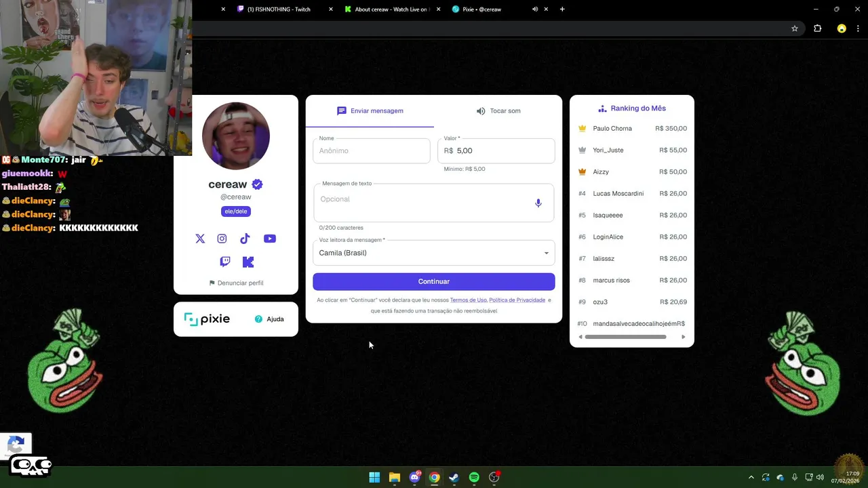Image resolution: width=868 pixels, height=488 pixels.
Task: Open Chrome extensions puzzle icon
Action: click(x=817, y=28)
